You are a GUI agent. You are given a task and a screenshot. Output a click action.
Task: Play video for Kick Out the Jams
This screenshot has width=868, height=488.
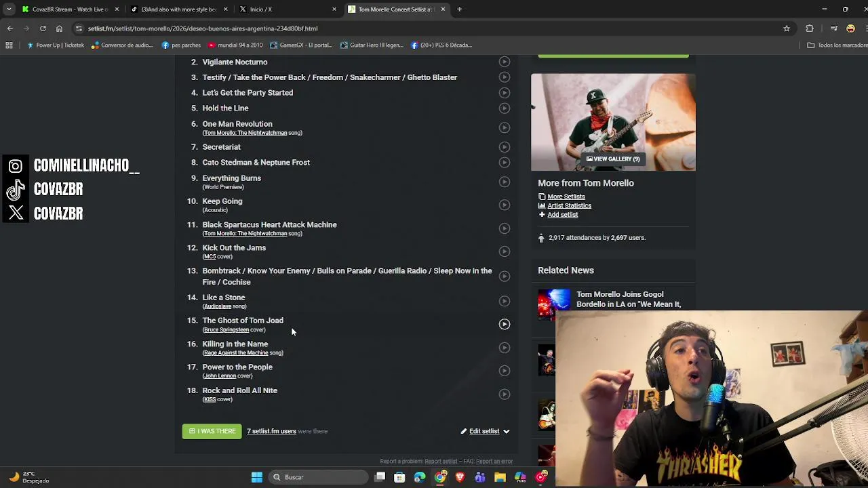click(x=505, y=251)
